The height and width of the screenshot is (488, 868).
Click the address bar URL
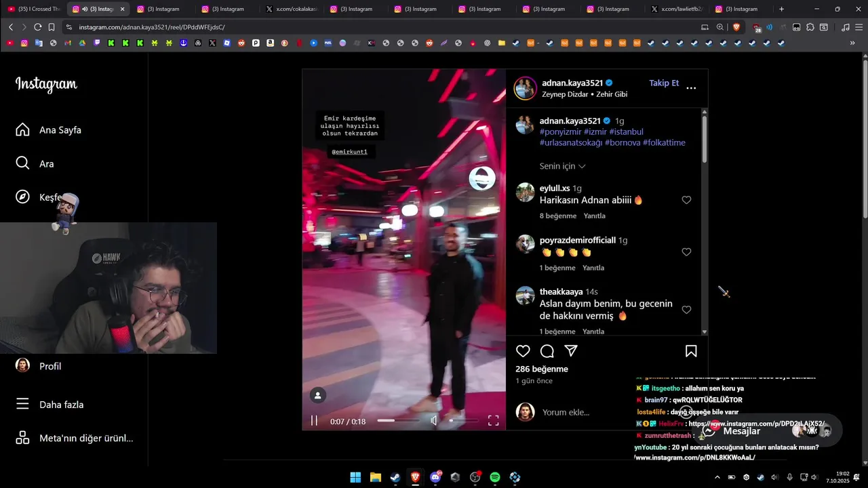click(x=152, y=27)
